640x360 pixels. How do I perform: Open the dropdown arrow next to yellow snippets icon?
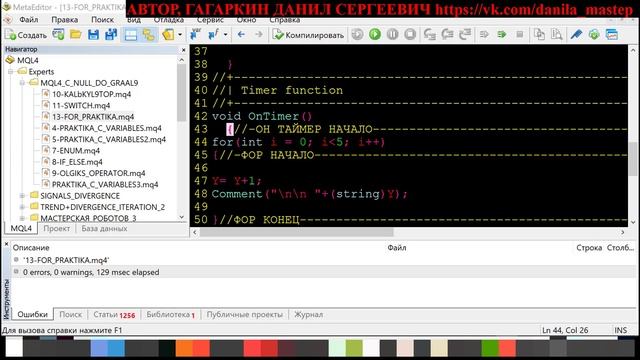coord(180,35)
